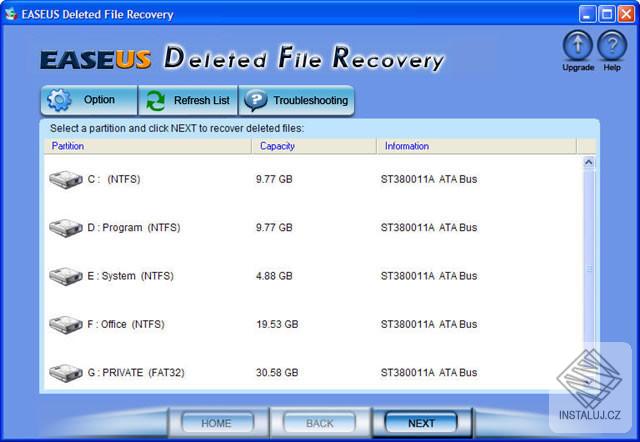This screenshot has height=442, width=640.
Task: Select the "G : PRIVATE (FAT32)" label
Action: point(136,373)
